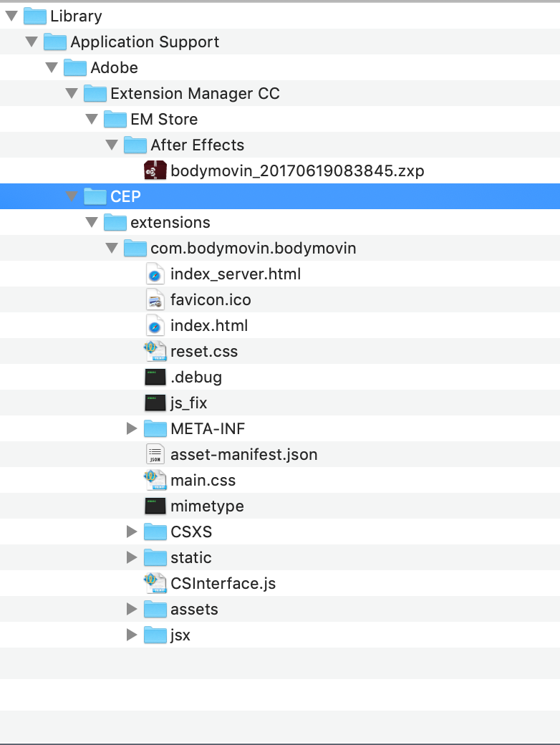The height and width of the screenshot is (745, 560).
Task: Select the "Application Support" label
Action: coord(145,42)
